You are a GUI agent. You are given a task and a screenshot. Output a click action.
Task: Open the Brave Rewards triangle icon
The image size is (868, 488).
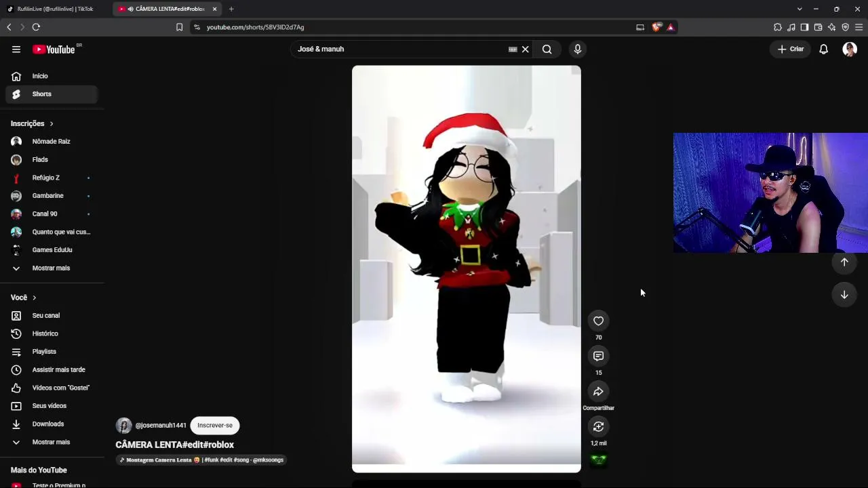pyautogui.click(x=671, y=27)
